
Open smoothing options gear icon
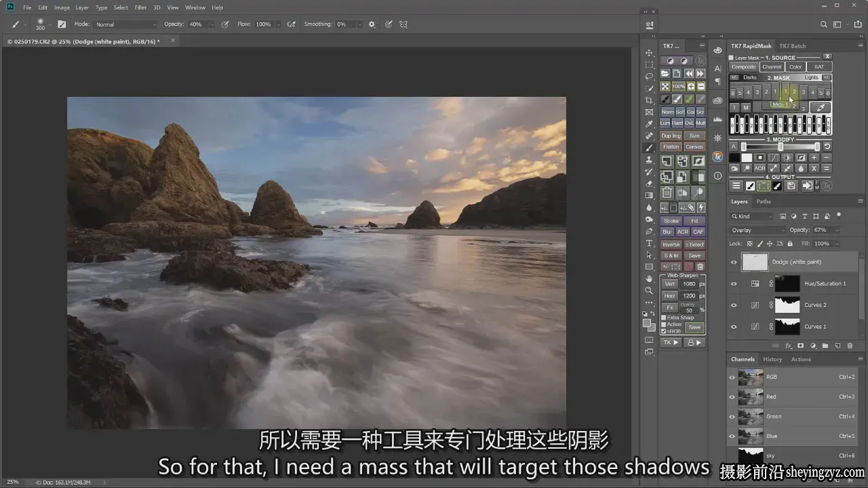[372, 24]
